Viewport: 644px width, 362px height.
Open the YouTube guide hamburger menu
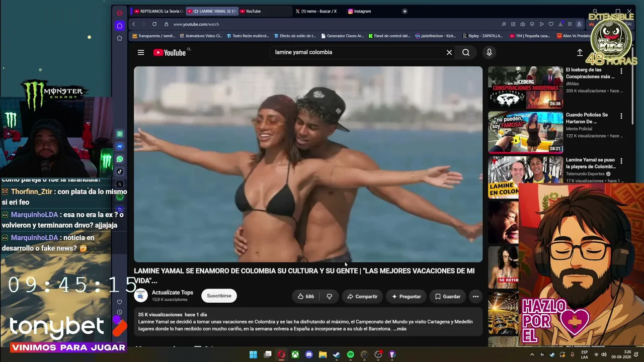click(141, 52)
